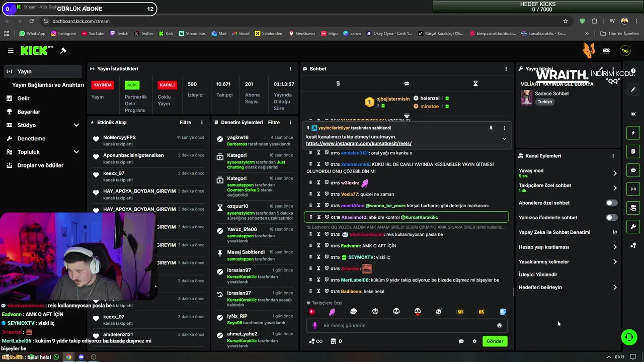Open Kanal Eylemleri three-dot menu

pos(613,156)
